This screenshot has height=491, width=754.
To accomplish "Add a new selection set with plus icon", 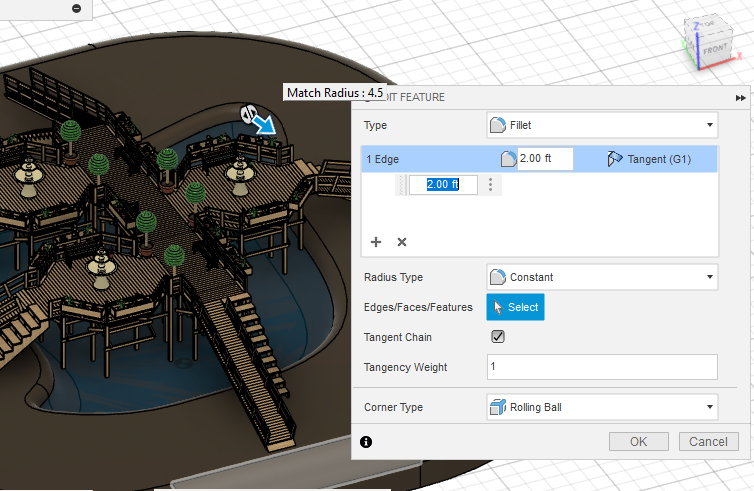I will point(376,242).
